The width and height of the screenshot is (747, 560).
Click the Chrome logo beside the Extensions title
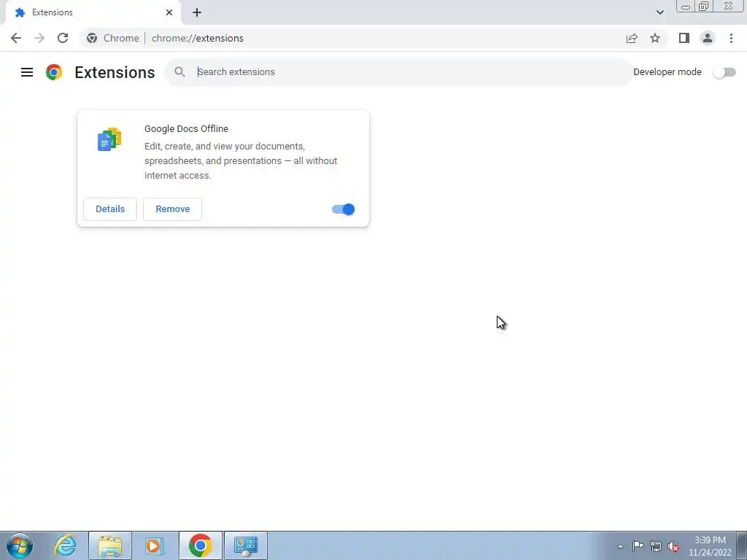54,72
